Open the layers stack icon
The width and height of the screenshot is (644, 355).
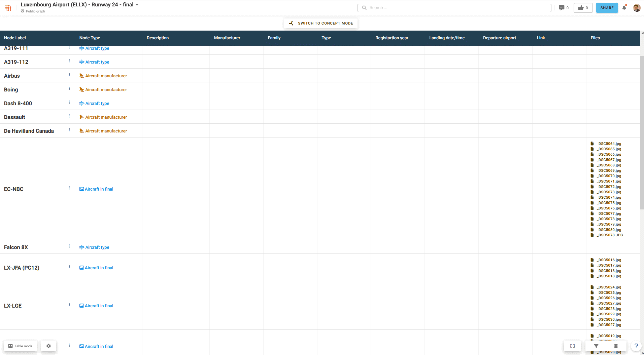pos(616,346)
